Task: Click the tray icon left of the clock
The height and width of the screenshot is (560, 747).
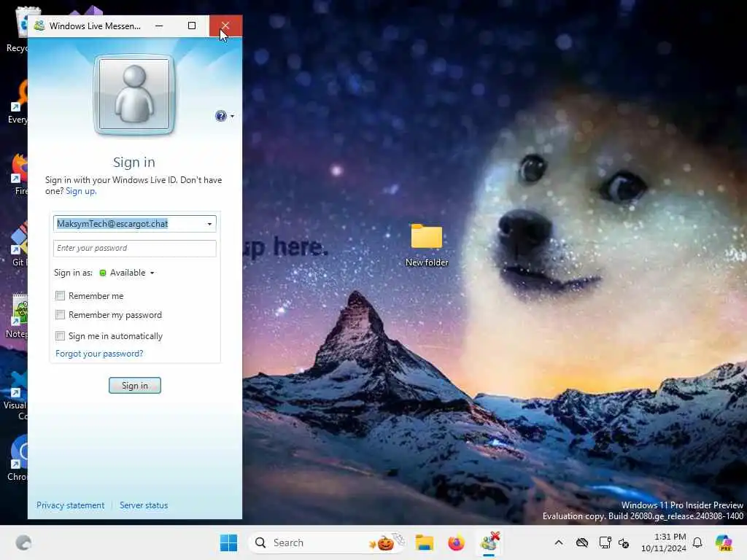Action: click(624, 542)
